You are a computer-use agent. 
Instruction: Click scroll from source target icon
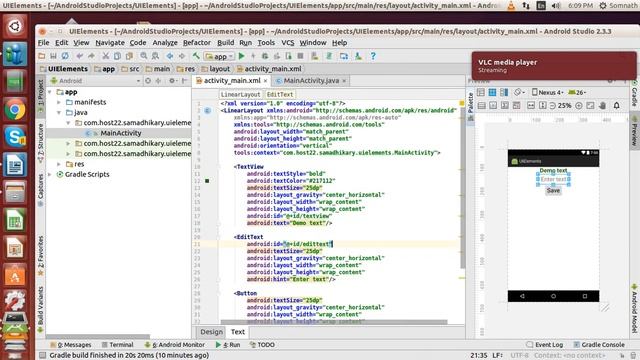148,81
